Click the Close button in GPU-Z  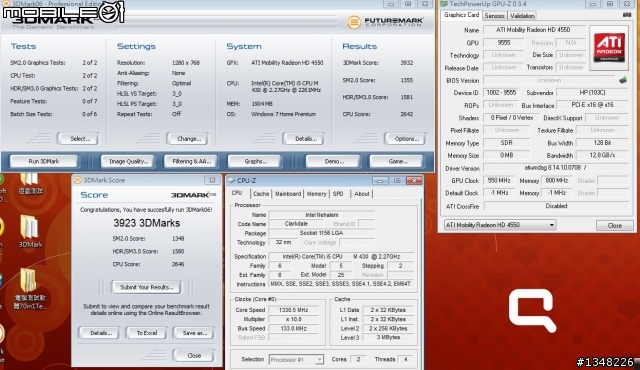coord(615,225)
